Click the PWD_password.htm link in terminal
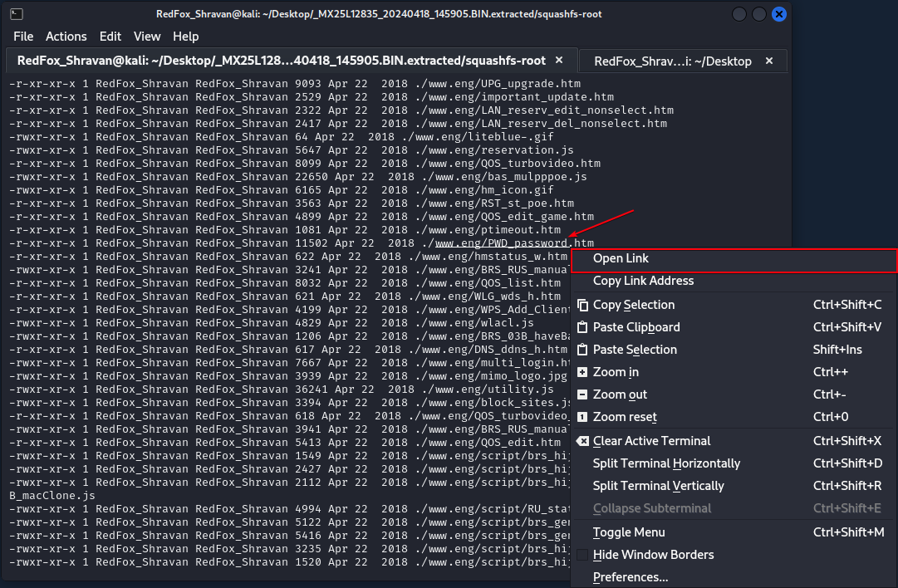This screenshot has width=898, height=588. click(x=514, y=243)
